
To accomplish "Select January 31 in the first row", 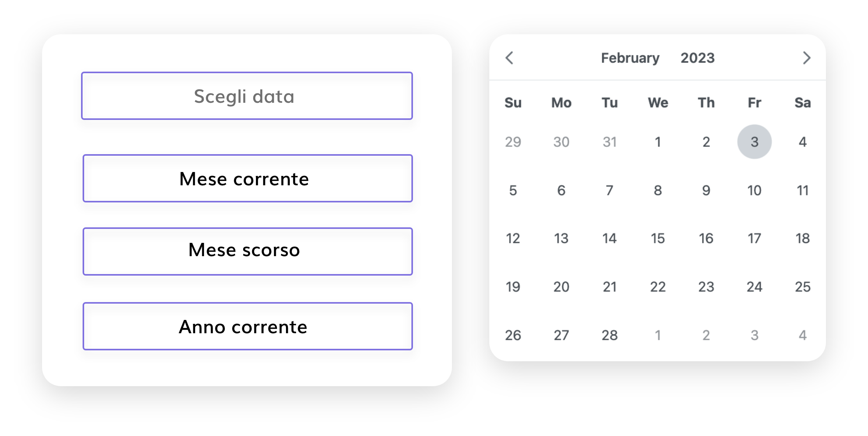I will [609, 142].
